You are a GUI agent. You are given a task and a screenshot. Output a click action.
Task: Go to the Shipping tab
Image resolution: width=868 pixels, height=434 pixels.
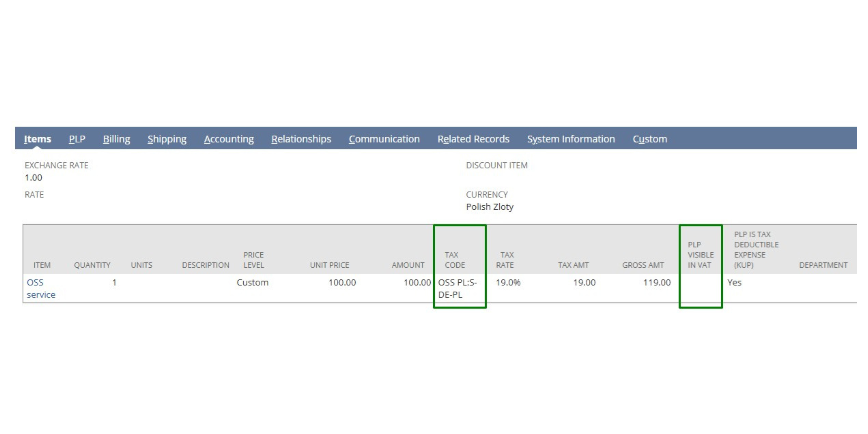coord(167,139)
